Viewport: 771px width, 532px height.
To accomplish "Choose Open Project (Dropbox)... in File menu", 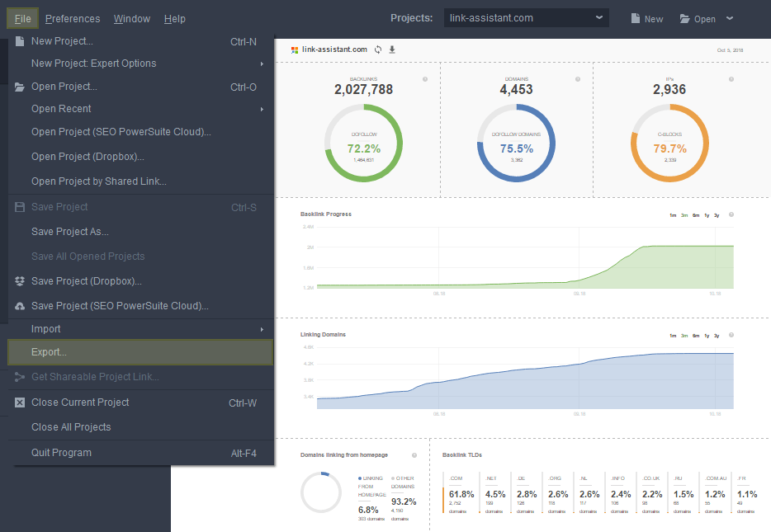I will coord(140,157).
